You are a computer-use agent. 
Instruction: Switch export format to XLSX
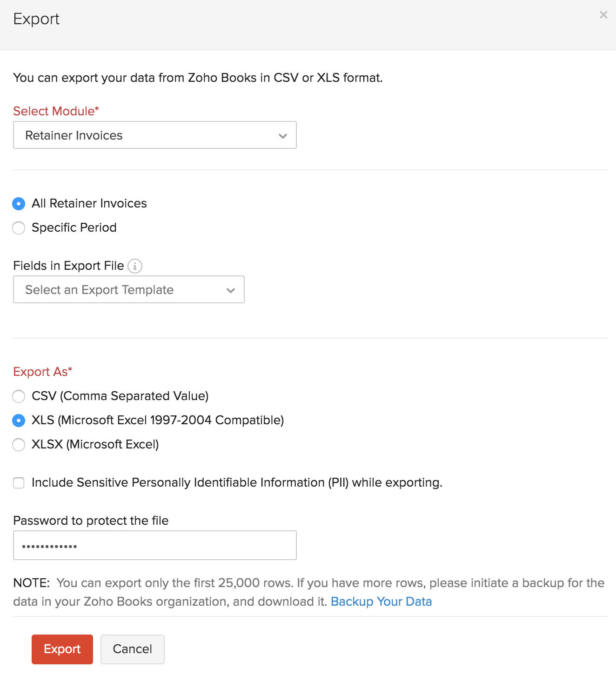pyautogui.click(x=19, y=445)
